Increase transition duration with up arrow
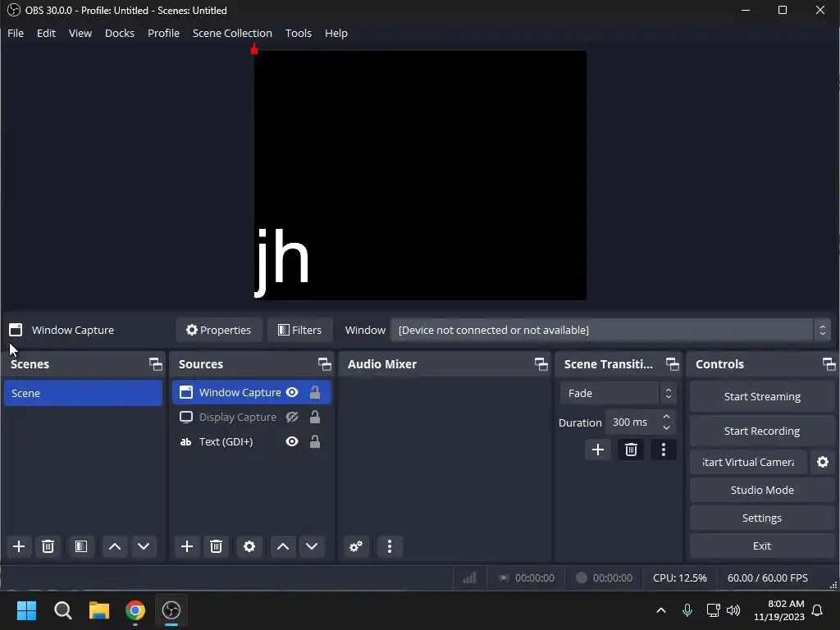 (666, 417)
